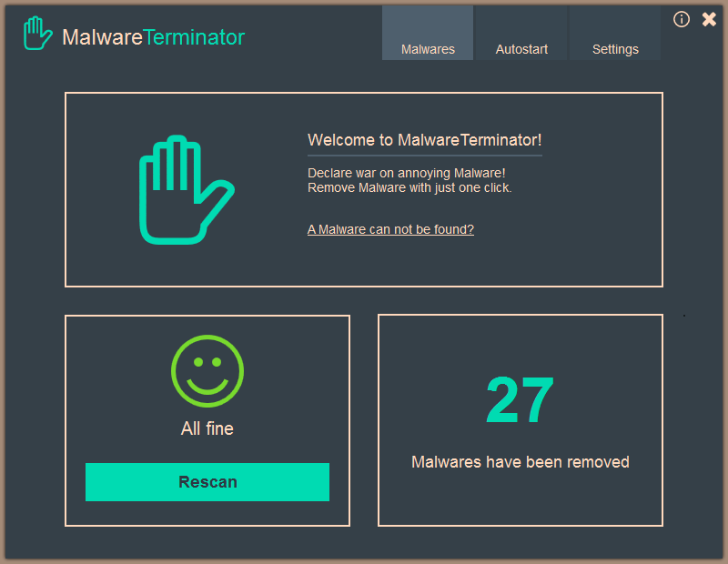Click the 'Declare war on annoying Malware!' line
728x564 pixels.
(406, 173)
